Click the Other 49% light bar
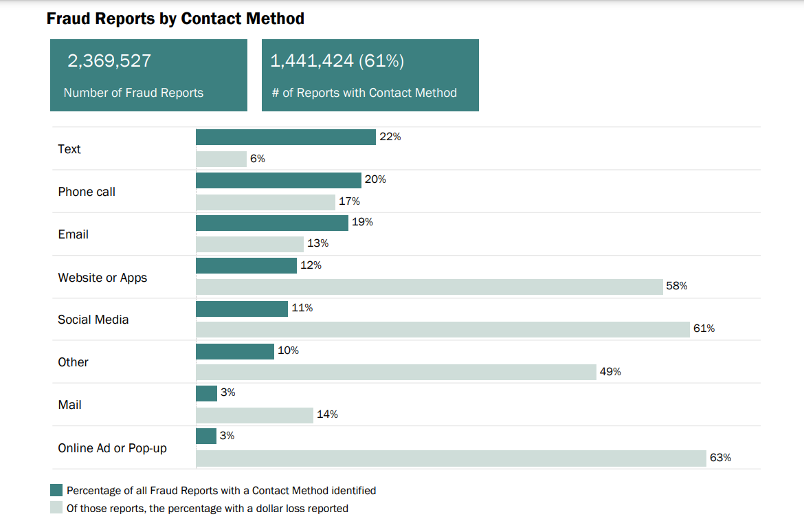The image size is (804, 532). pos(396,372)
